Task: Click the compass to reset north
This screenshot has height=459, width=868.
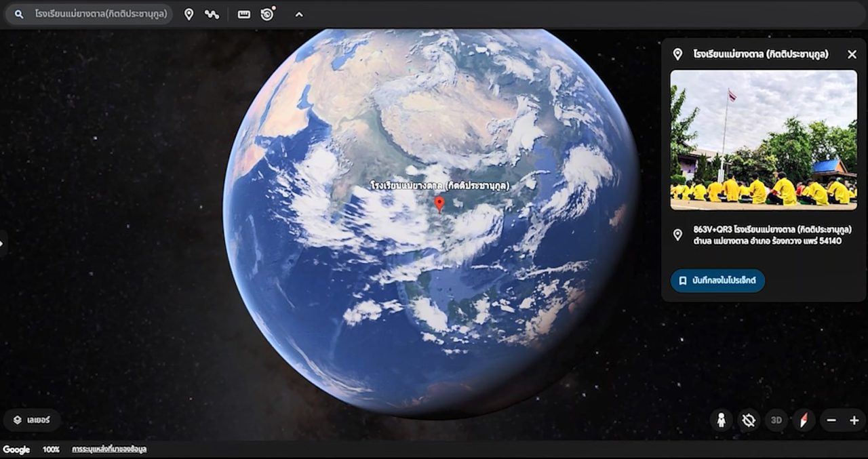Action: tap(804, 420)
